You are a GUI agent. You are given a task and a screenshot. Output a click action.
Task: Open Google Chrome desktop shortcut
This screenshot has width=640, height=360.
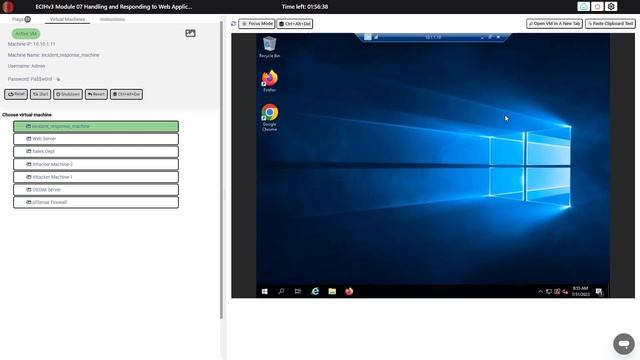pyautogui.click(x=269, y=118)
